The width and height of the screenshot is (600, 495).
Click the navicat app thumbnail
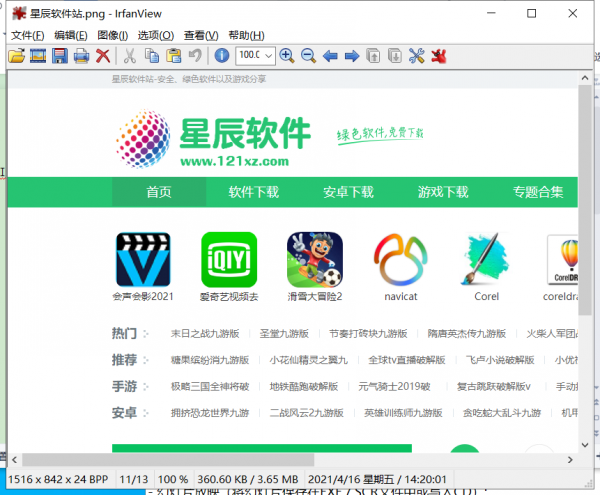(x=401, y=259)
